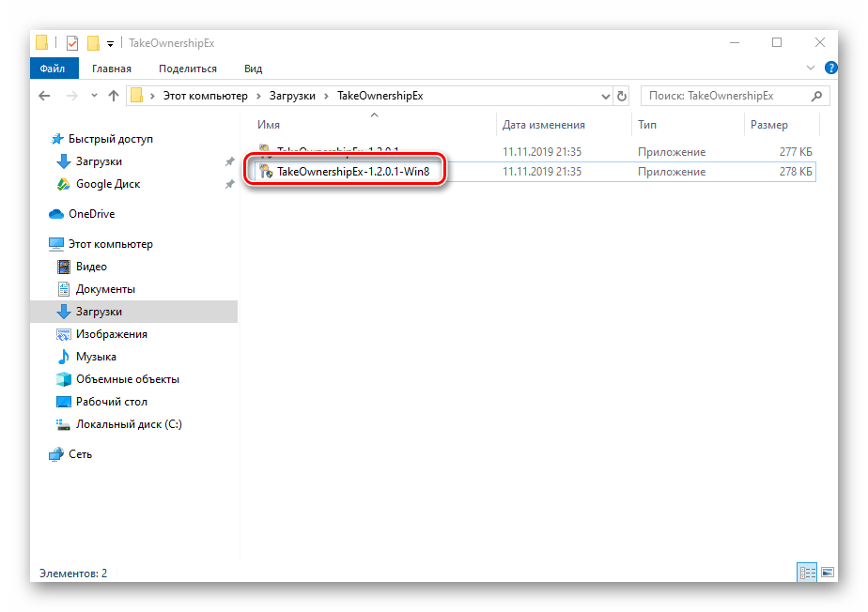Switch to details list view mode

pyautogui.click(x=806, y=572)
